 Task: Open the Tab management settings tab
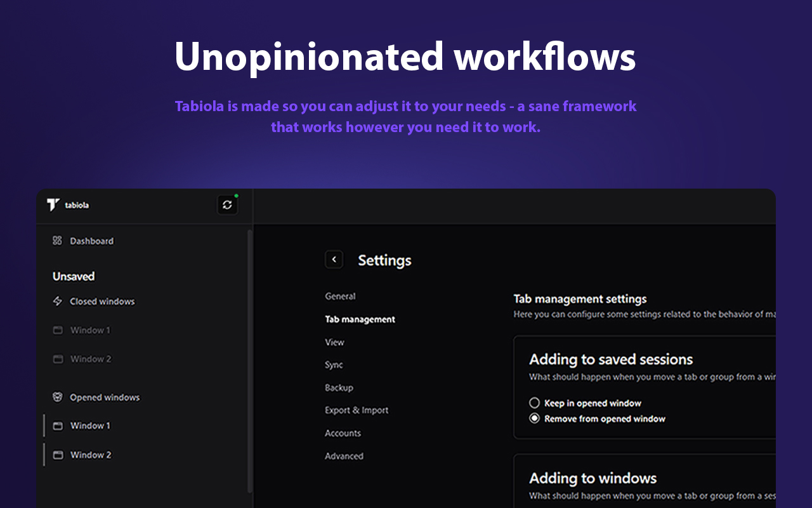point(360,319)
